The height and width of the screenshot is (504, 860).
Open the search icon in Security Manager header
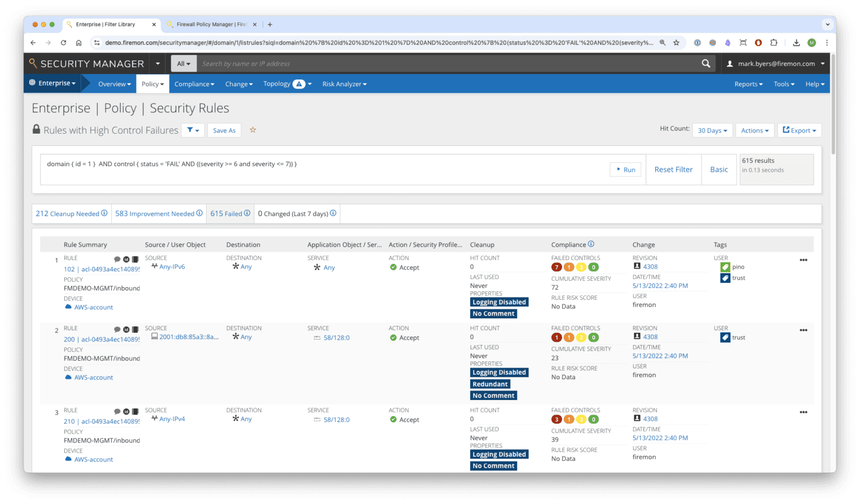[x=705, y=63]
